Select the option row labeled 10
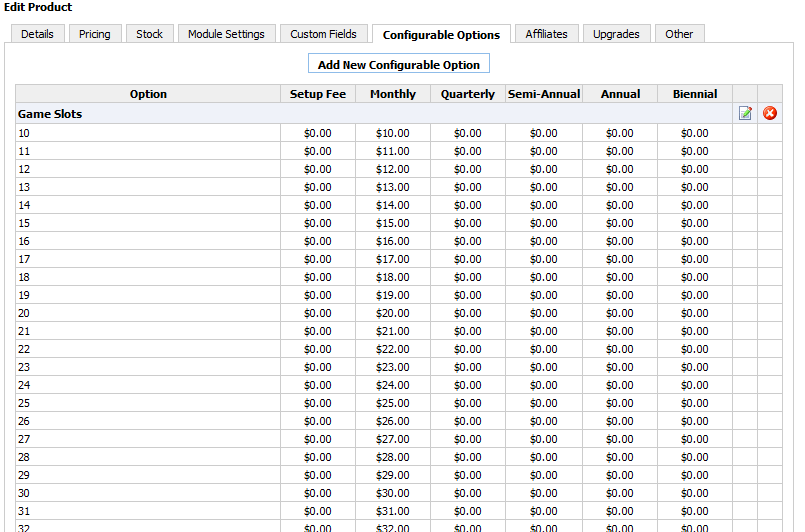 (399, 133)
